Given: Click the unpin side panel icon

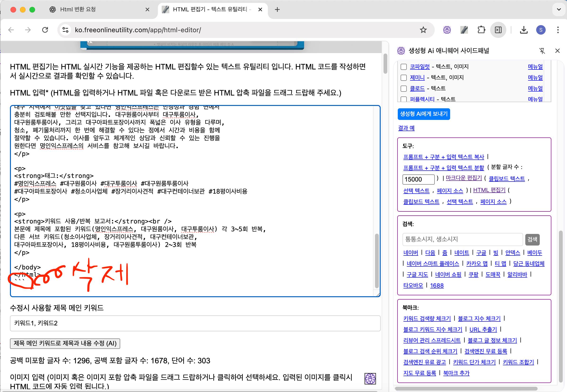Looking at the screenshot, I should [542, 51].
